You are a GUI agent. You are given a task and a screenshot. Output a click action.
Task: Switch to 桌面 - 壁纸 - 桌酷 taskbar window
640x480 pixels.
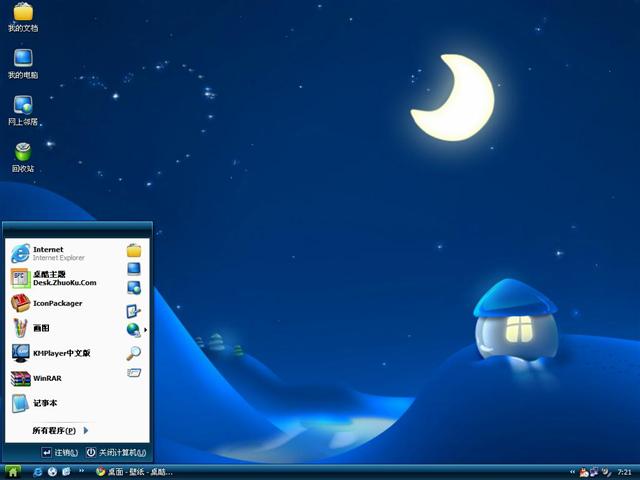pos(135,472)
